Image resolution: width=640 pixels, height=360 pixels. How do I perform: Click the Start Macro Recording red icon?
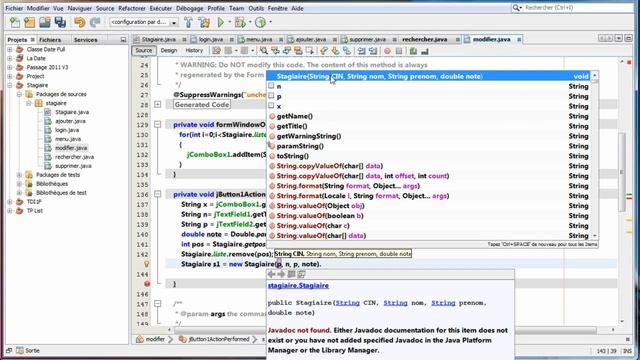click(387, 51)
